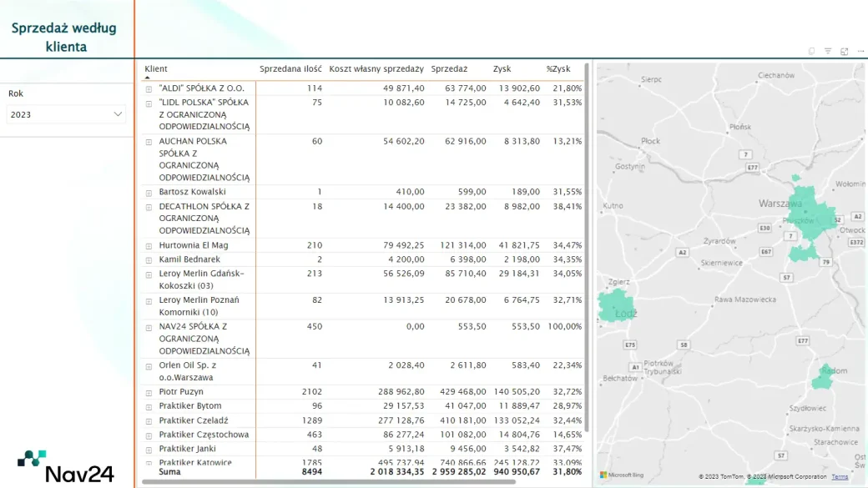Sort by the Zysk column header
Viewport: 868px width, 488px height.
pos(502,68)
